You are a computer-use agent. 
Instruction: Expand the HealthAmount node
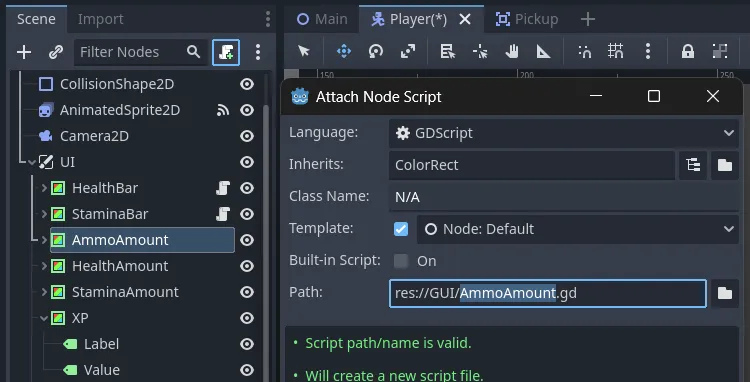44,266
